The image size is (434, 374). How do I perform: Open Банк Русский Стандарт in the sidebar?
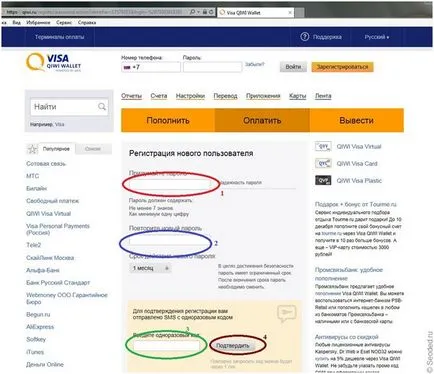(58, 283)
